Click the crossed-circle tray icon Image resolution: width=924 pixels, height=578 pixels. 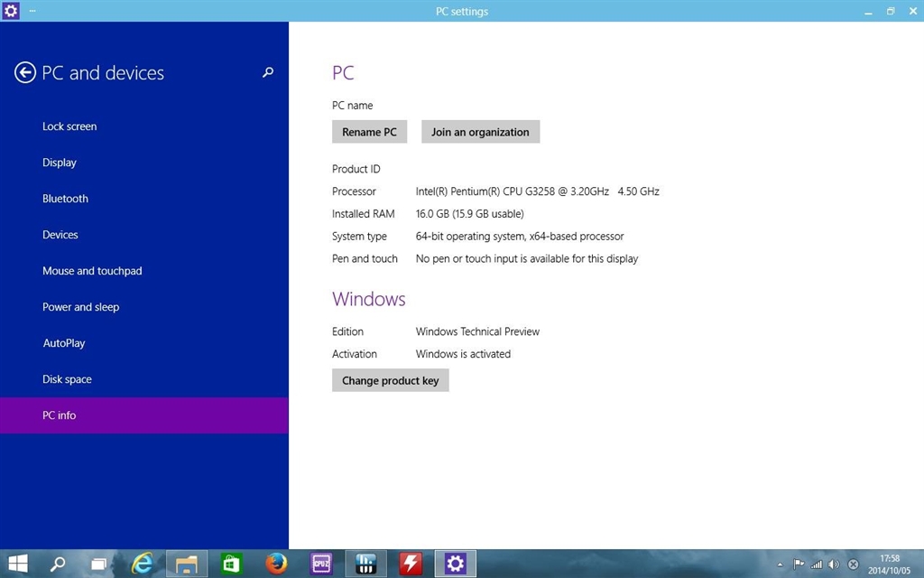853,564
